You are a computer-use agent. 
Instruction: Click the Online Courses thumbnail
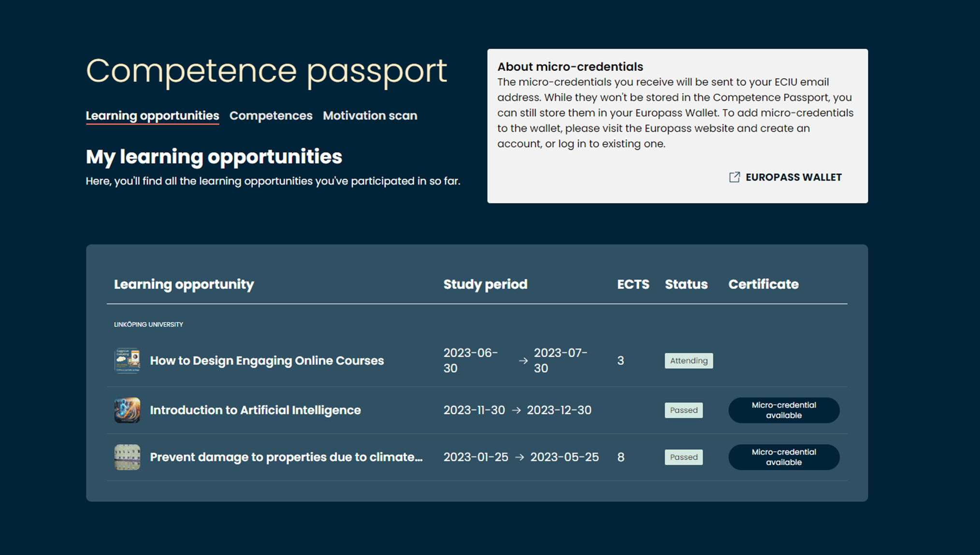[127, 360]
